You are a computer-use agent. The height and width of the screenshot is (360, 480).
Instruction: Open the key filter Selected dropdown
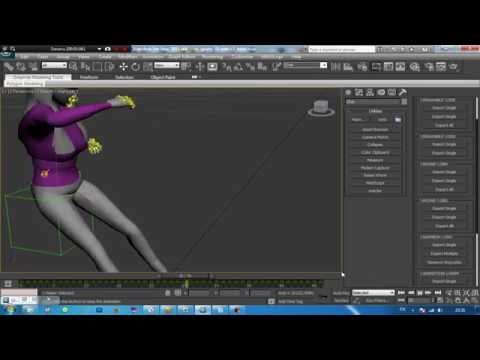[373, 293]
